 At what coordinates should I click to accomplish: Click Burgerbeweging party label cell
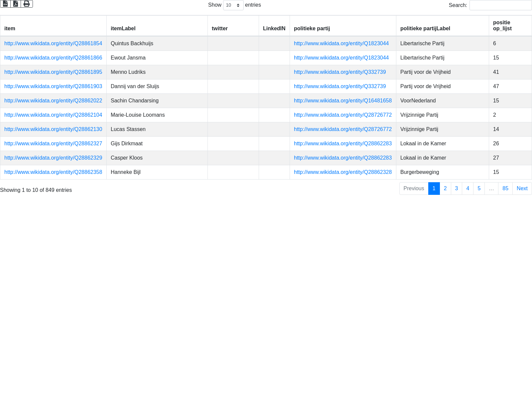443,172
